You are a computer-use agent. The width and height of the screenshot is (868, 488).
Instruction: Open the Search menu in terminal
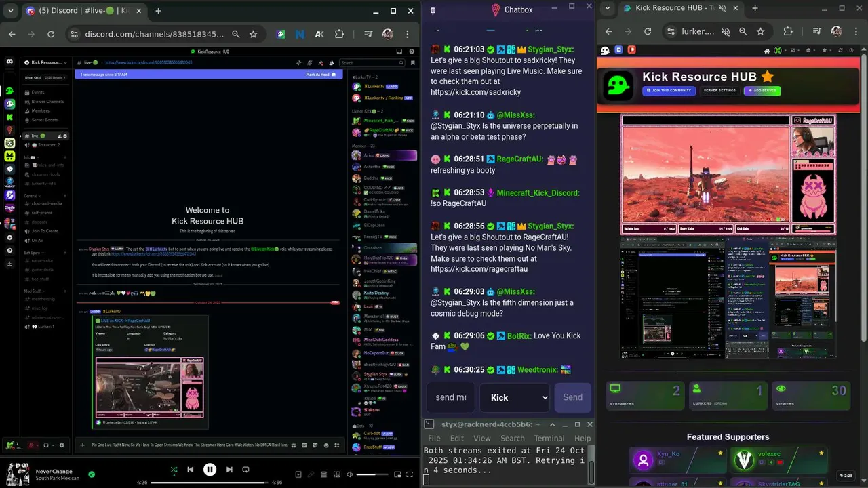[513, 438]
